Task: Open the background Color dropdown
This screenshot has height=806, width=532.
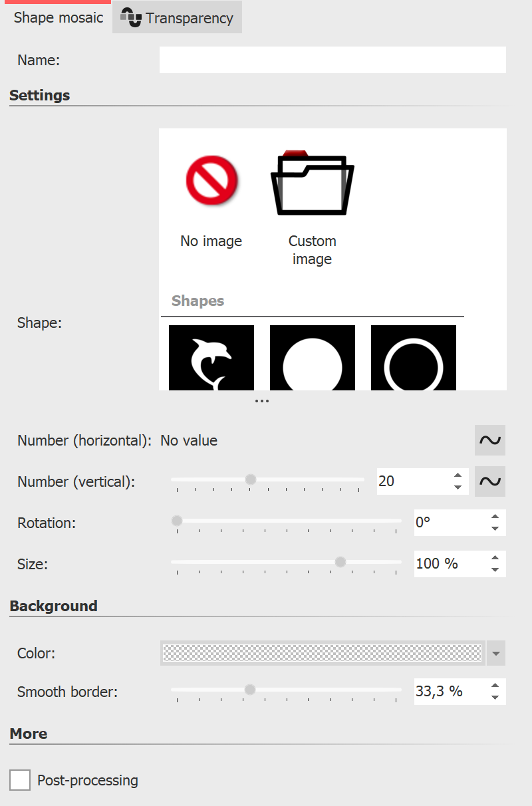Action: pyautogui.click(x=495, y=653)
